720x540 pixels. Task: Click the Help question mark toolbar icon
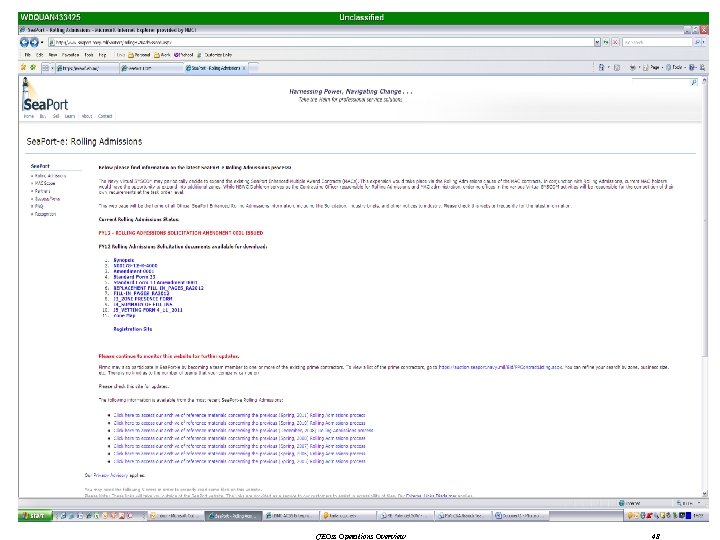click(692, 68)
